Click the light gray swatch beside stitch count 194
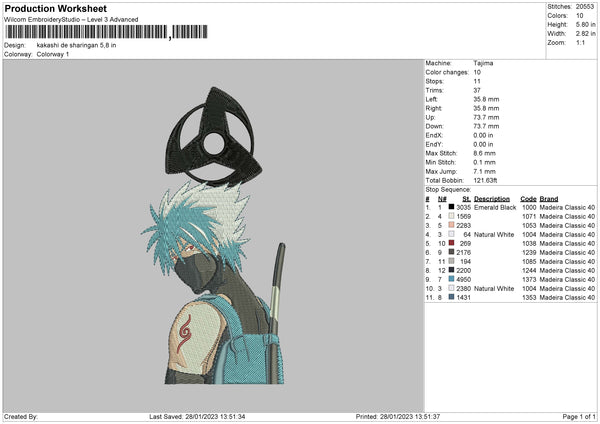 (x=451, y=261)
